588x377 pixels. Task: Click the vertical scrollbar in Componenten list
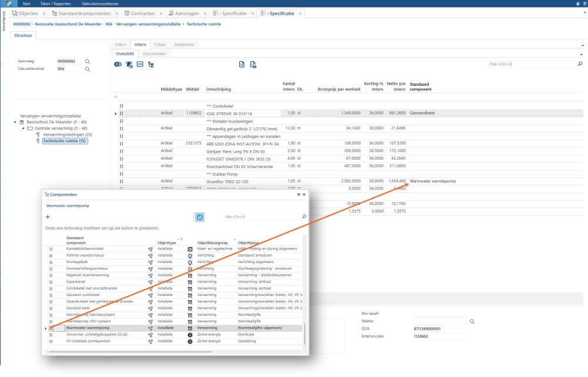(x=305, y=333)
